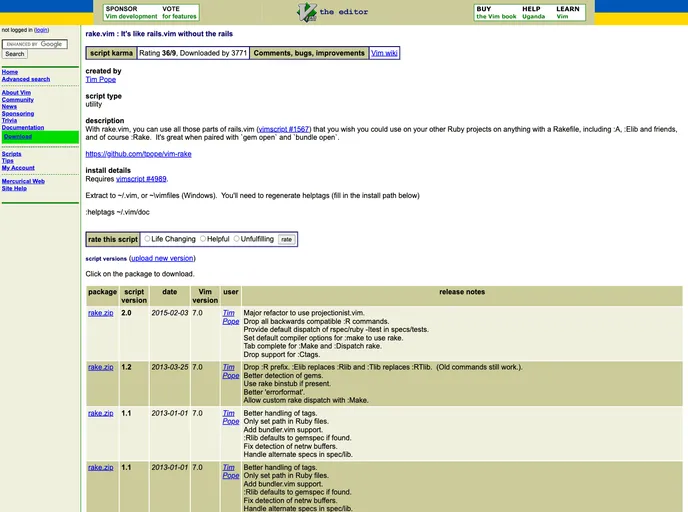Open About Vim sidebar link
Screen dimensions: 688x512
(16, 93)
